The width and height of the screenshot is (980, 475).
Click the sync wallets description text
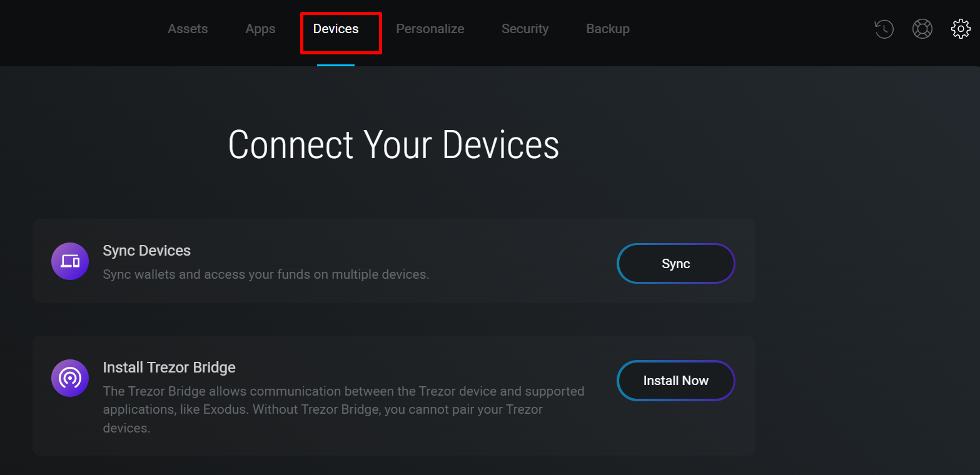[x=266, y=274]
